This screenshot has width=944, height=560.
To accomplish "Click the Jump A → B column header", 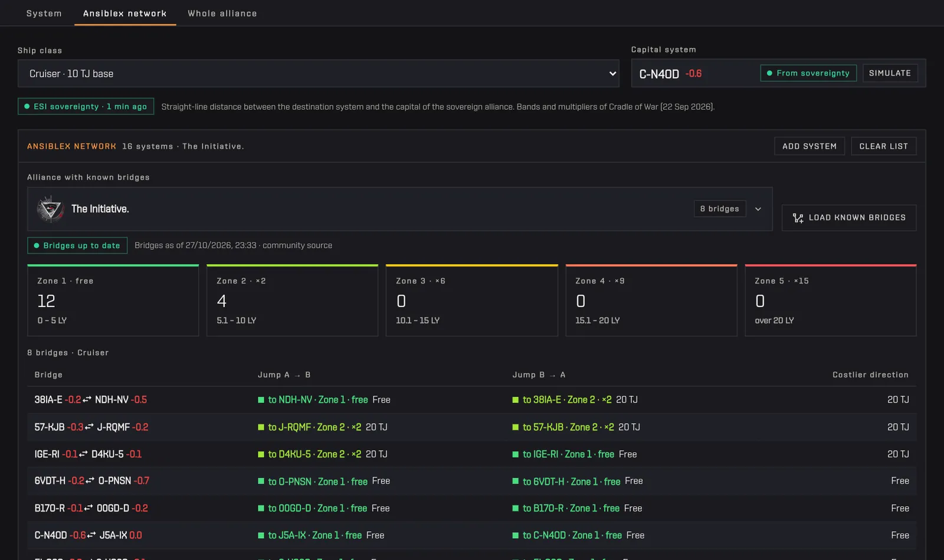I will click(x=284, y=375).
